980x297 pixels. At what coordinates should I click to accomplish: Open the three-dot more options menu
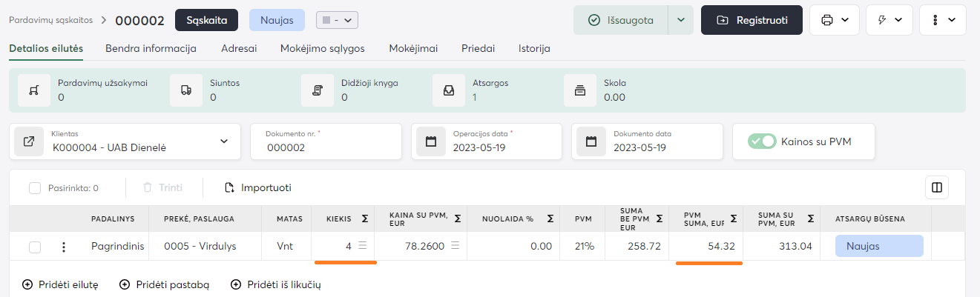pyautogui.click(x=942, y=20)
